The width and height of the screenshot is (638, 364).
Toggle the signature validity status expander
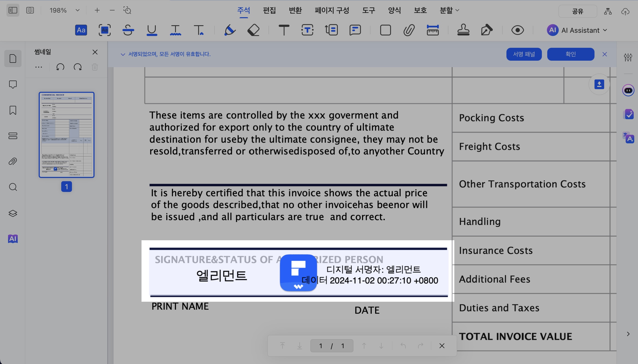[122, 54]
